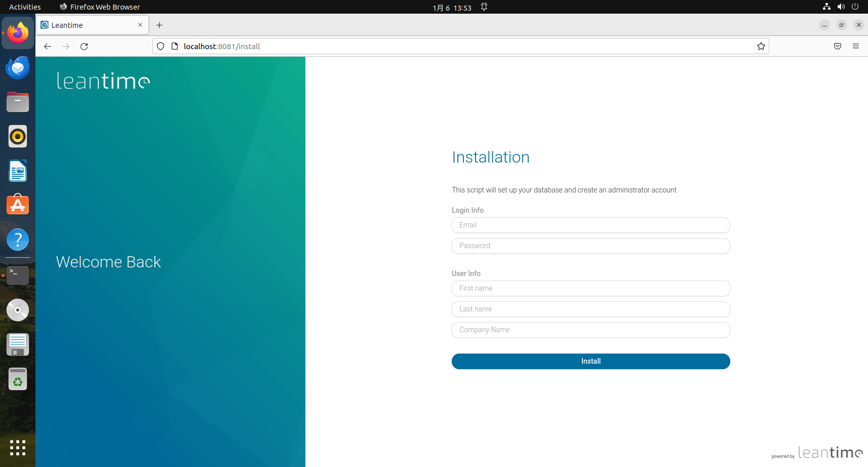868x467 pixels.
Task: Click the Company Name field
Action: 590,330
